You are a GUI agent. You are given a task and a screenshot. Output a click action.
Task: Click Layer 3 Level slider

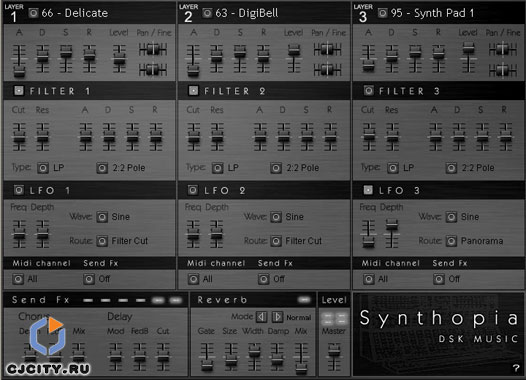point(469,58)
